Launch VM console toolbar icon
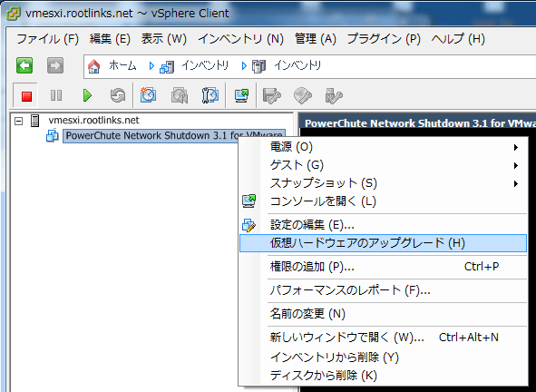The height and width of the screenshot is (392, 536). pyautogui.click(x=241, y=95)
